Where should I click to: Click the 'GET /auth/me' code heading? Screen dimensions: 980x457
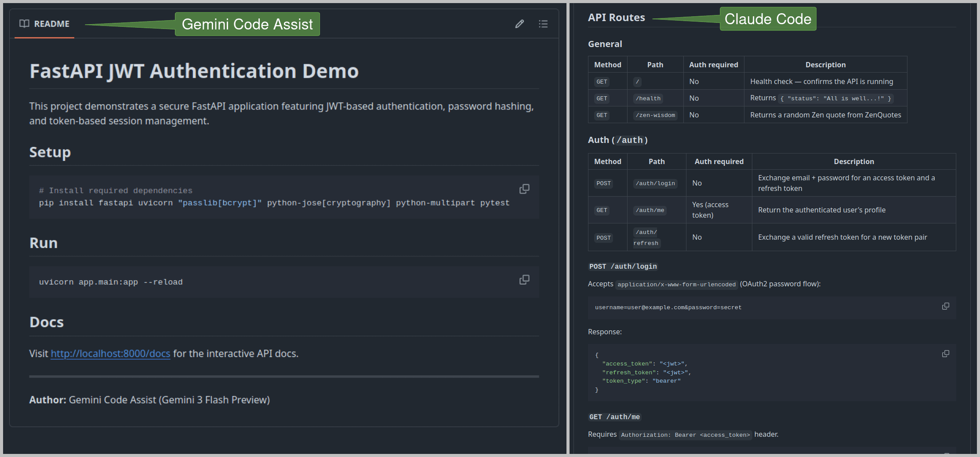614,417
